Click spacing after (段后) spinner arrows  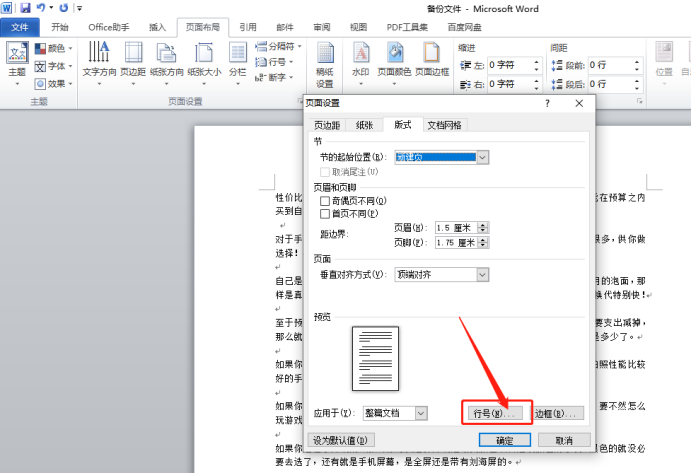[637, 84]
